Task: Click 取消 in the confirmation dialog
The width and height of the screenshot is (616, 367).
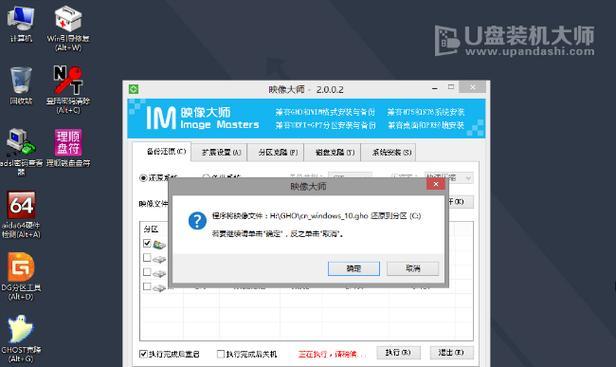Action: coord(413,269)
